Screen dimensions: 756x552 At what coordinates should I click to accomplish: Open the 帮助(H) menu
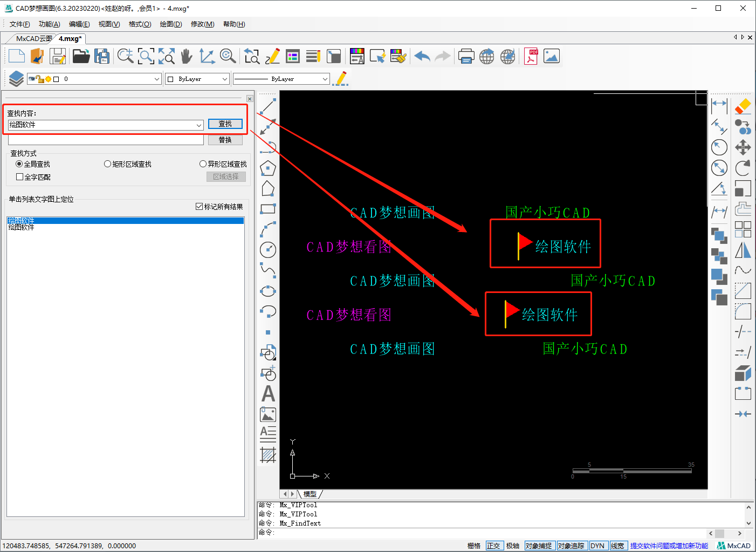point(234,24)
